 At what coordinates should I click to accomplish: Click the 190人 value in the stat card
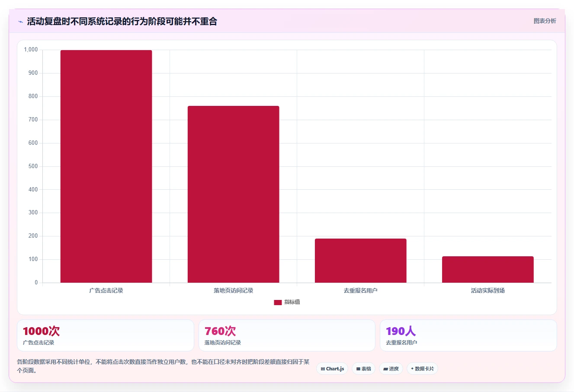pyautogui.click(x=401, y=331)
